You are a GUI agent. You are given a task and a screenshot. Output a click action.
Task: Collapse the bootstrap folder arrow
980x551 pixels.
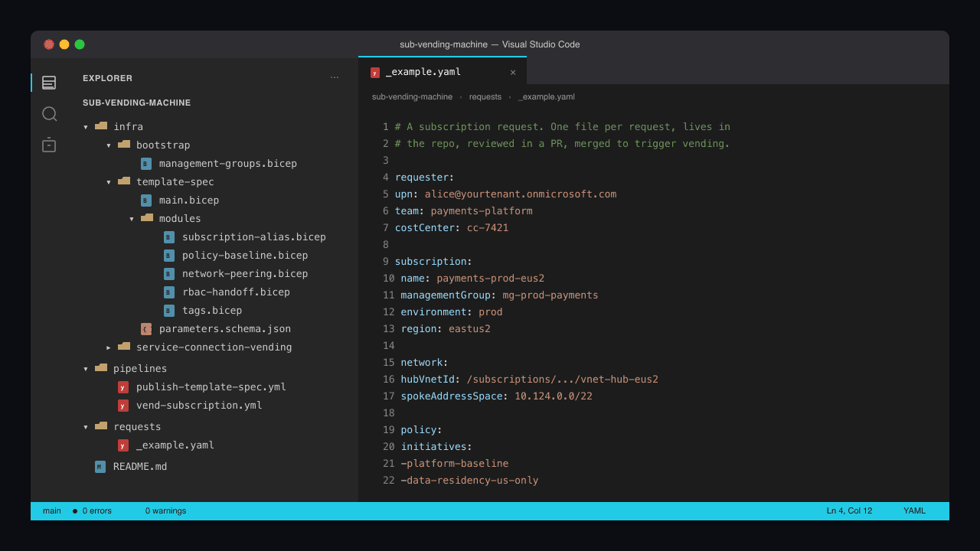tap(109, 145)
